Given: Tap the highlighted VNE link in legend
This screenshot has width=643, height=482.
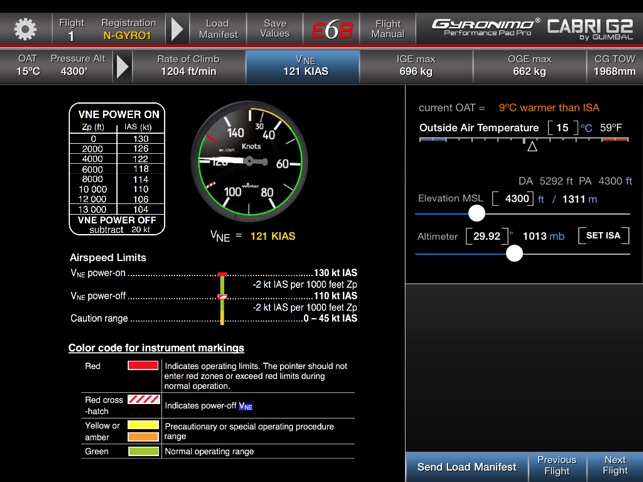Looking at the screenshot, I should click(x=246, y=406).
